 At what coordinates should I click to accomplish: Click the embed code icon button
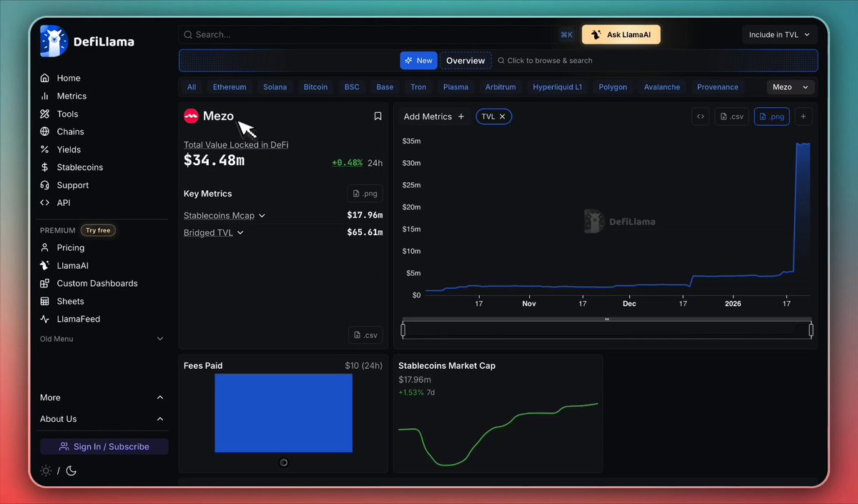coord(701,117)
